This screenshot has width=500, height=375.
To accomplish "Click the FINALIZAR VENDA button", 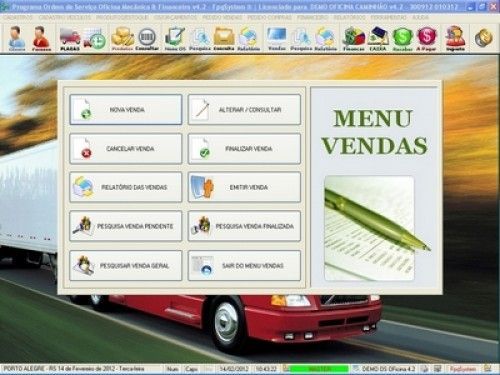I will 244,149.
